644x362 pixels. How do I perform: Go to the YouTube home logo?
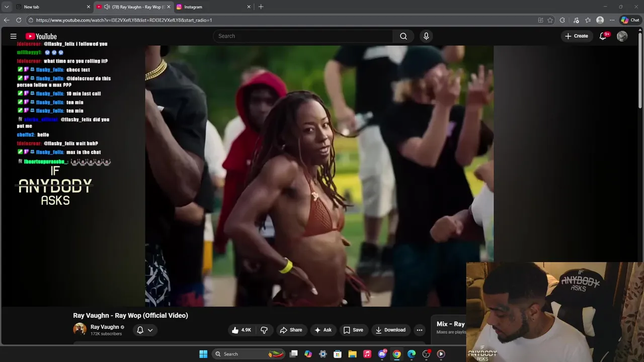41,36
